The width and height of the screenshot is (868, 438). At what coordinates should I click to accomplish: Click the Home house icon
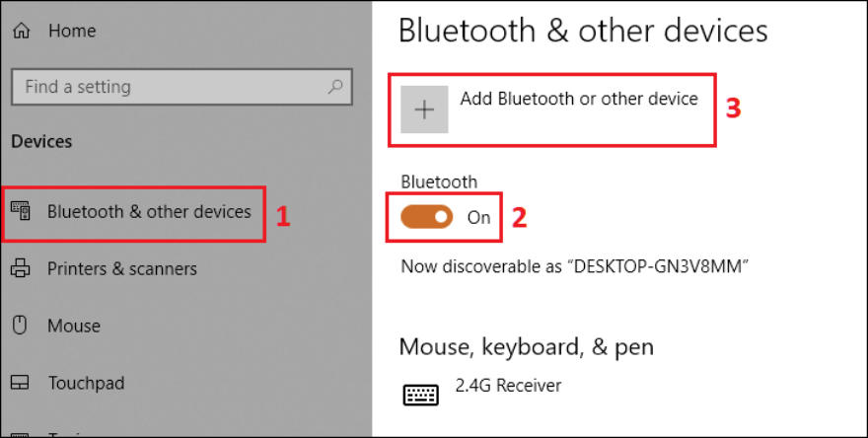click(x=21, y=32)
